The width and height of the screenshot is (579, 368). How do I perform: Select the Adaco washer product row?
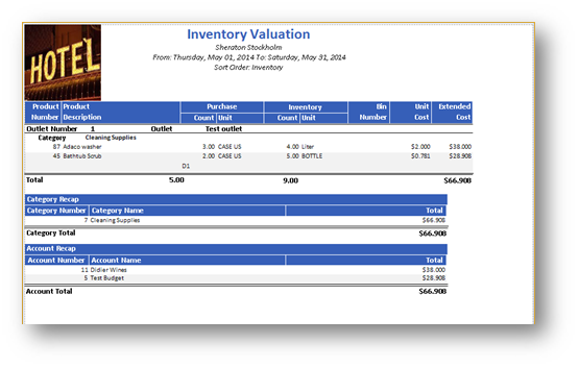coord(249,147)
